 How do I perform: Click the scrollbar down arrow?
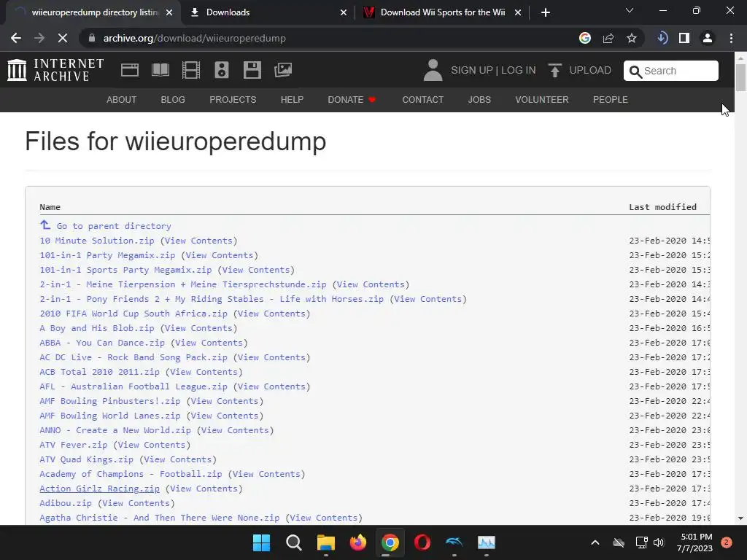(x=741, y=518)
